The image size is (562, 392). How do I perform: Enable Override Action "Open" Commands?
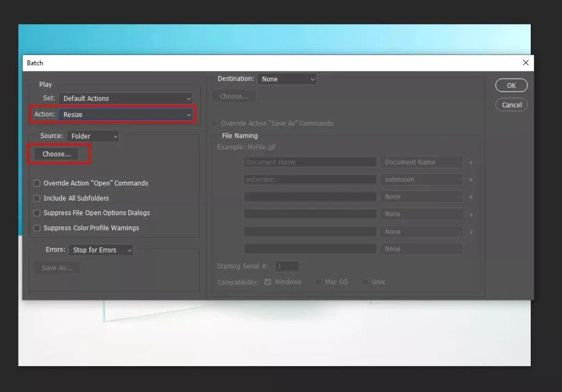37,183
